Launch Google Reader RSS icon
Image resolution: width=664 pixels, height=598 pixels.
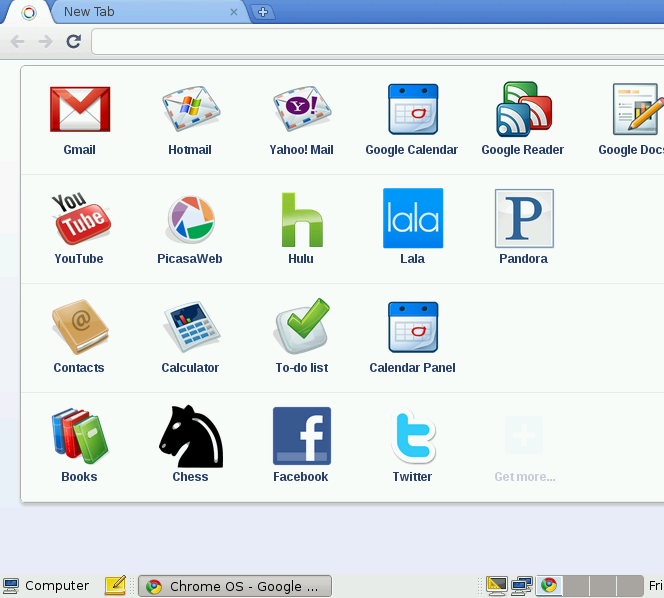click(x=524, y=109)
